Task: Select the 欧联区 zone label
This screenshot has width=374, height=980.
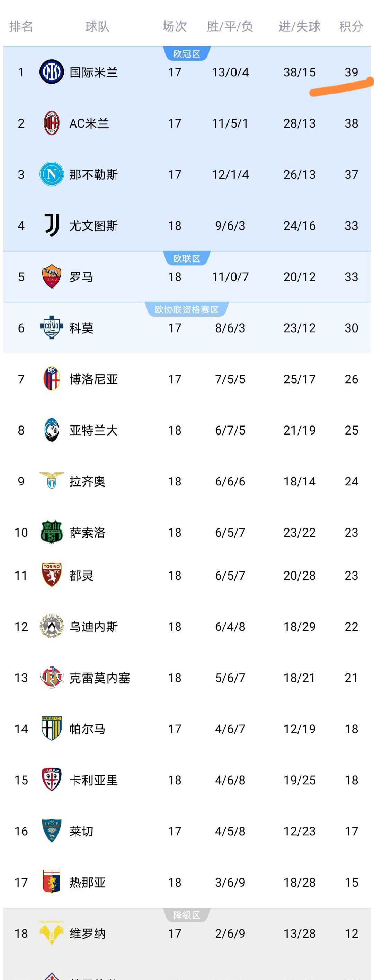Action: pos(187,259)
